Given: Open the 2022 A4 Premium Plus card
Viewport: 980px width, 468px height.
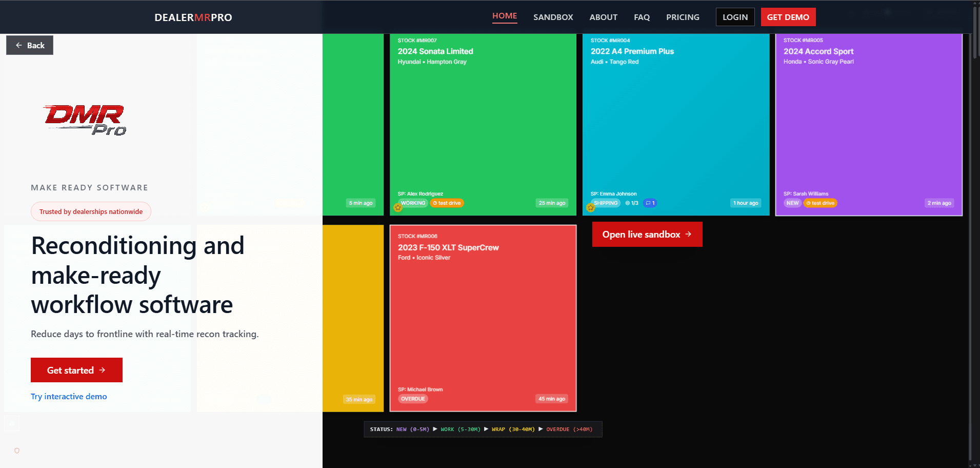Looking at the screenshot, I should click(676, 125).
